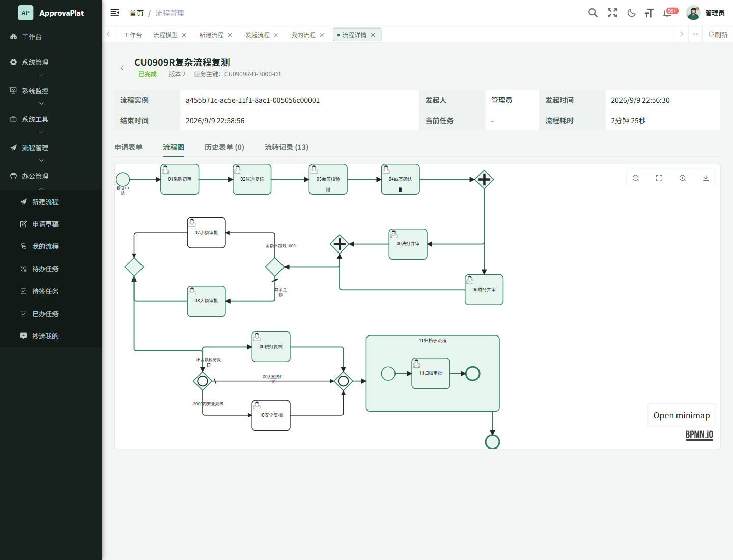Screen dimensions: 733x560
Task: Close the 流程详情 tab
Action: 373,35
